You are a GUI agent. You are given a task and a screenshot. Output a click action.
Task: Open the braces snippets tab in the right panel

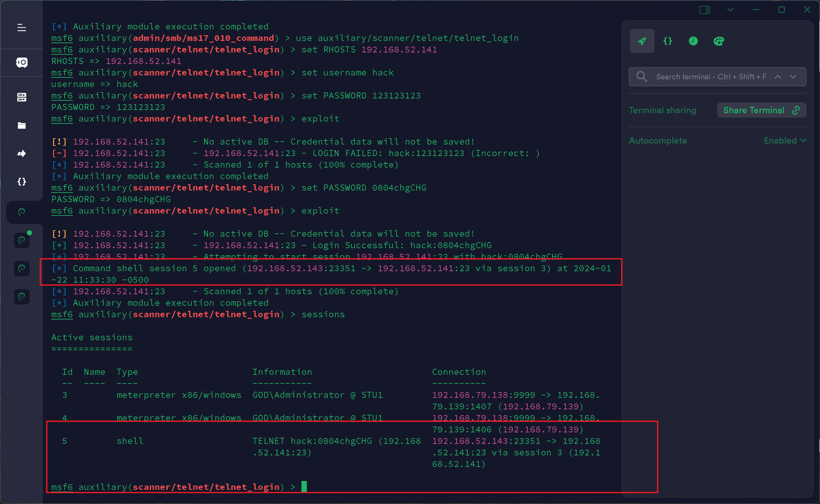tap(668, 41)
